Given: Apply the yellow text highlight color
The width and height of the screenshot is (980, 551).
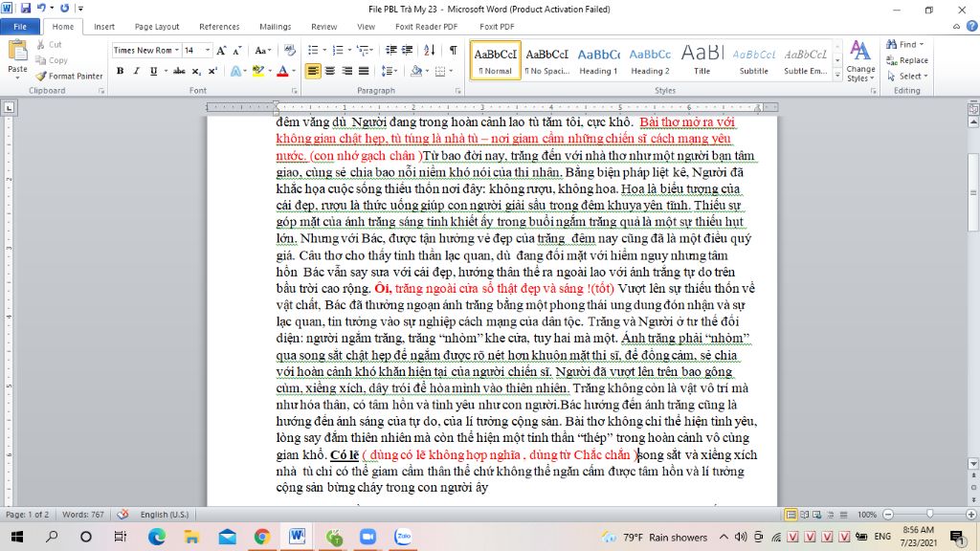Looking at the screenshot, I should click(x=258, y=71).
